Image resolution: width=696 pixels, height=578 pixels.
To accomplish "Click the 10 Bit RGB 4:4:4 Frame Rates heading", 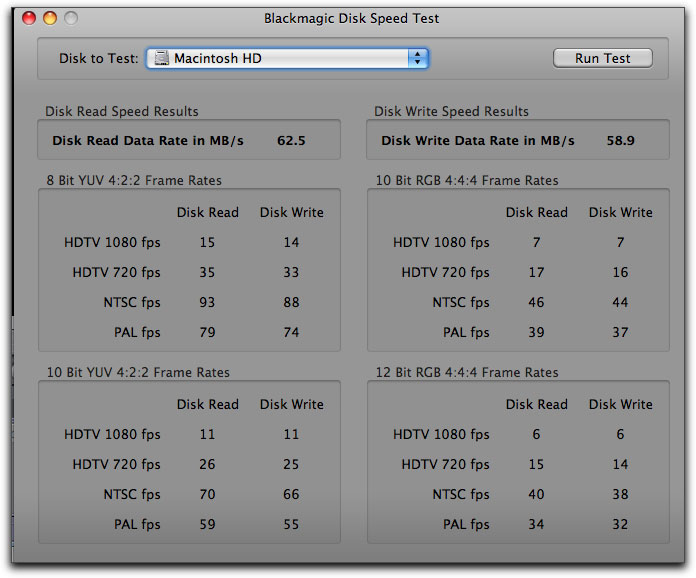I will point(466,181).
